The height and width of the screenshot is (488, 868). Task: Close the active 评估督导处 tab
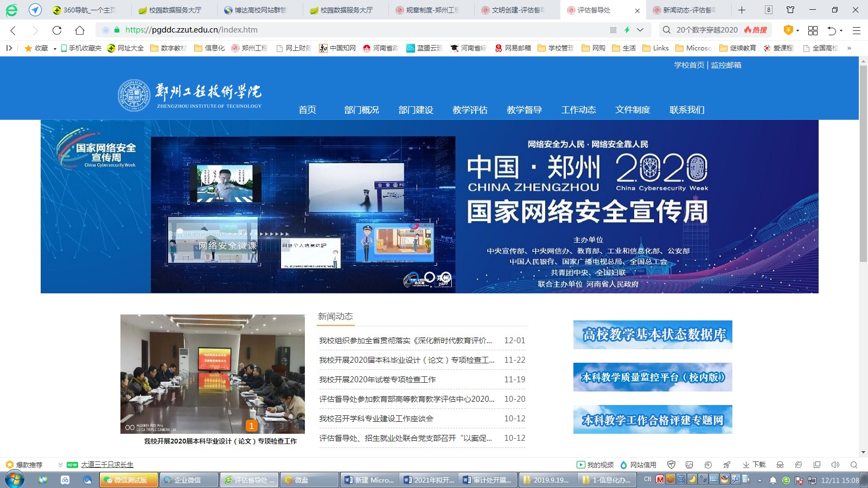[637, 10]
